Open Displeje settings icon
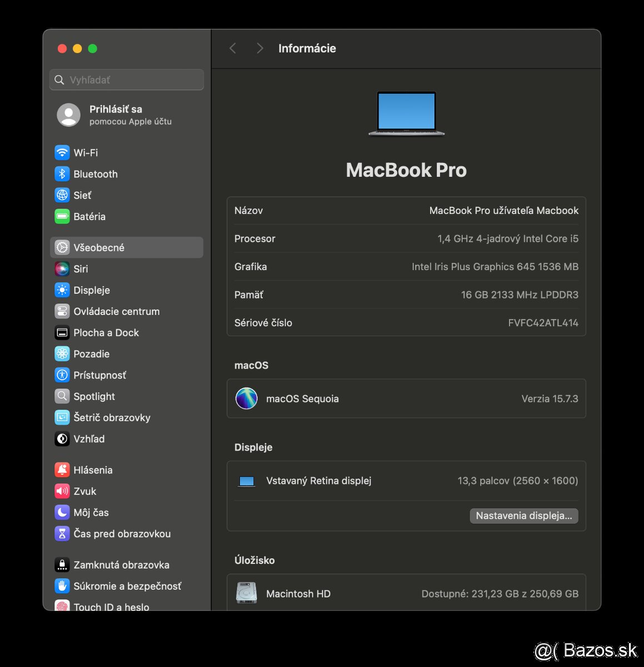Screen dimensions: 644x667 coord(62,290)
